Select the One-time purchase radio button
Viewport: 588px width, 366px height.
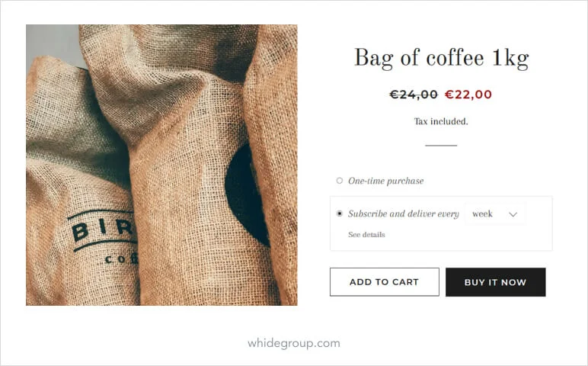click(340, 181)
